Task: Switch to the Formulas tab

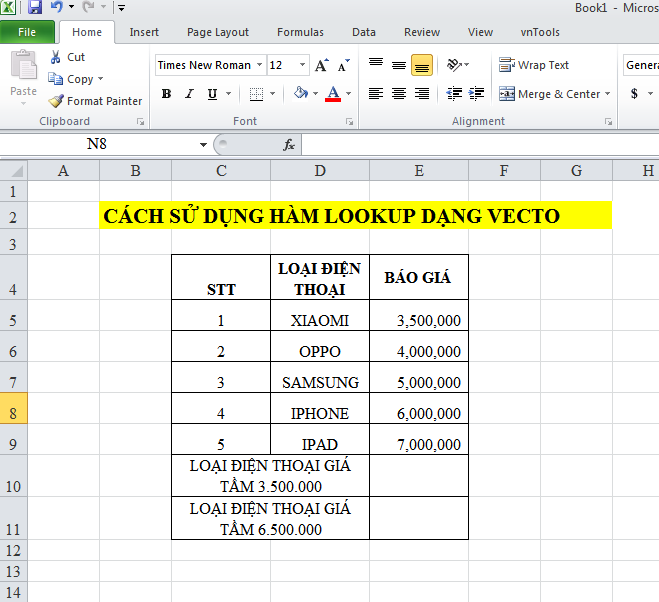Action: tap(300, 32)
